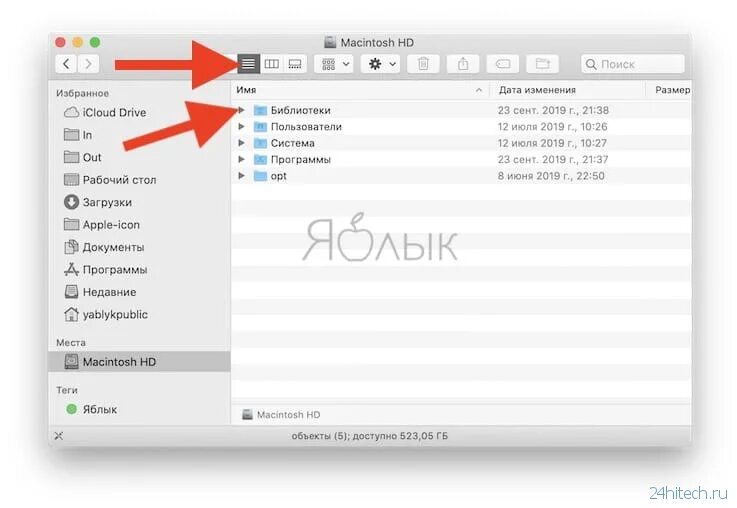The height and width of the screenshot is (508, 737).
Task: Expand the Программы folder triangle
Action: click(x=241, y=159)
